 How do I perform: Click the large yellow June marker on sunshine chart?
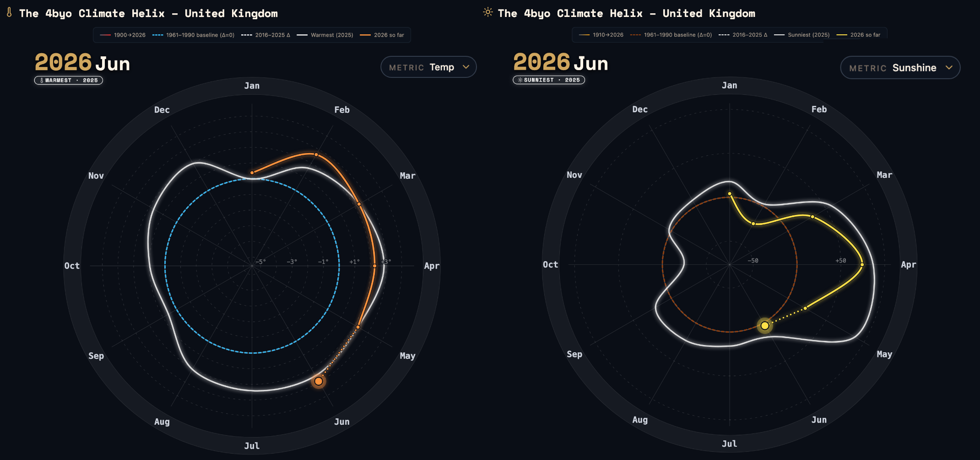click(x=765, y=326)
